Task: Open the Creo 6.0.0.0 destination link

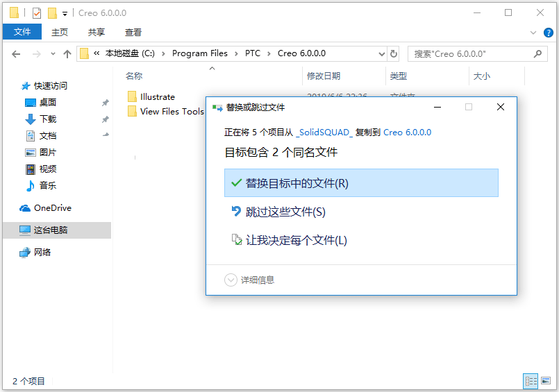Action: pyautogui.click(x=407, y=133)
